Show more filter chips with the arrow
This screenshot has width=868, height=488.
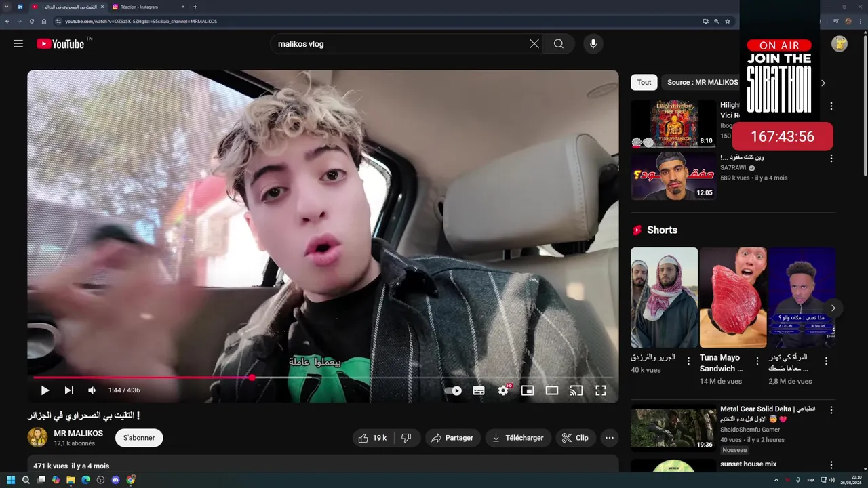point(823,83)
